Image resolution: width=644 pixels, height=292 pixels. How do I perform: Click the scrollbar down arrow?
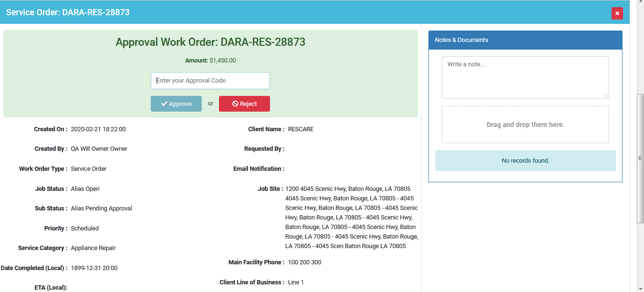(x=640, y=288)
